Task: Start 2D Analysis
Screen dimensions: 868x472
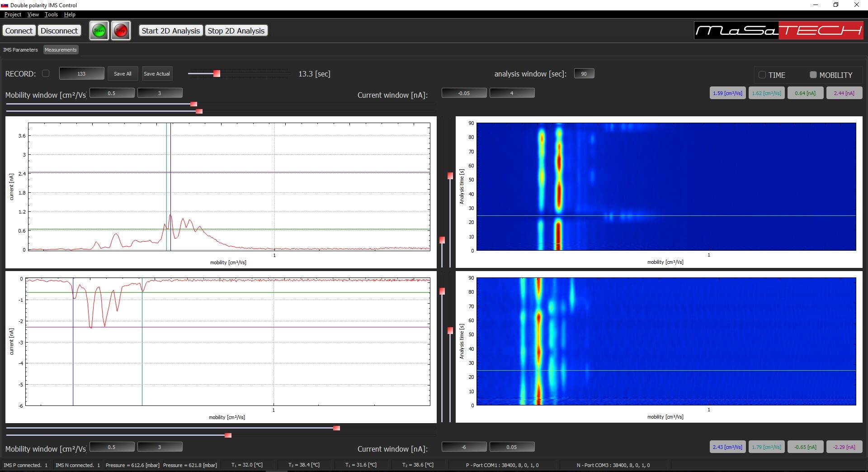Action: [x=170, y=31]
